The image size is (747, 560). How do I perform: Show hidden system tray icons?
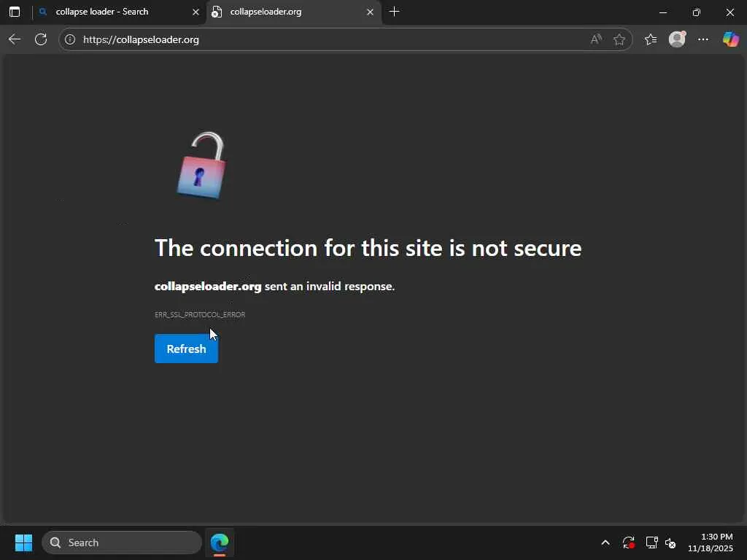point(605,542)
